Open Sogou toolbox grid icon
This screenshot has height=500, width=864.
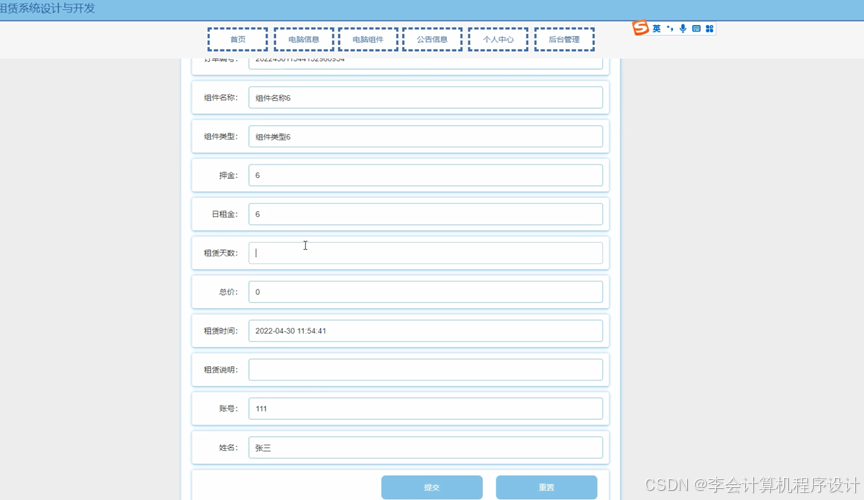(709, 29)
